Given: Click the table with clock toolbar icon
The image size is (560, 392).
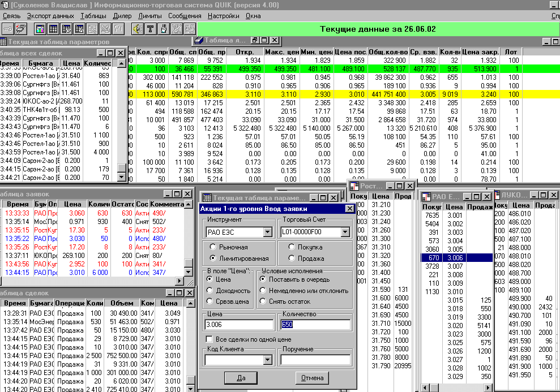Looking at the screenshot, I should tap(66, 28).
